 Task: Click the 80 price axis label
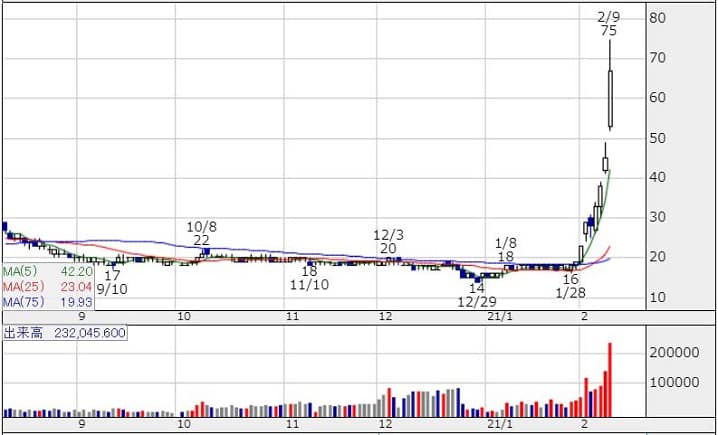(x=657, y=18)
